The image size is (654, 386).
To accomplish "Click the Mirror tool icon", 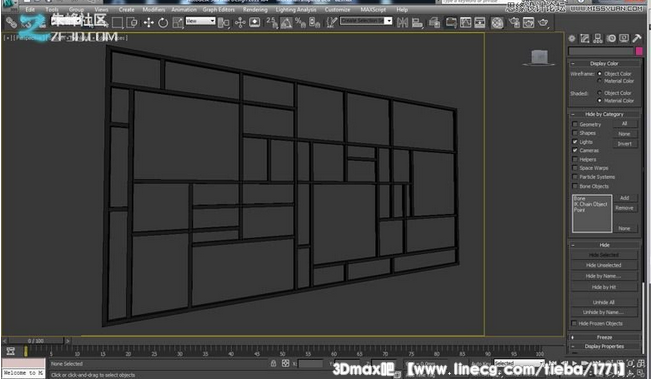I will pyautogui.click(x=402, y=23).
